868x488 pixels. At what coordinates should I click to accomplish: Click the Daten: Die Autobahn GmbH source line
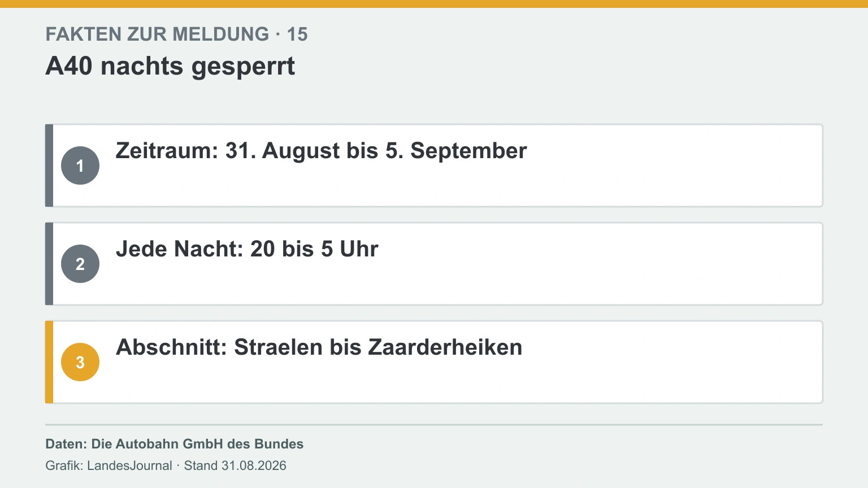[175, 444]
